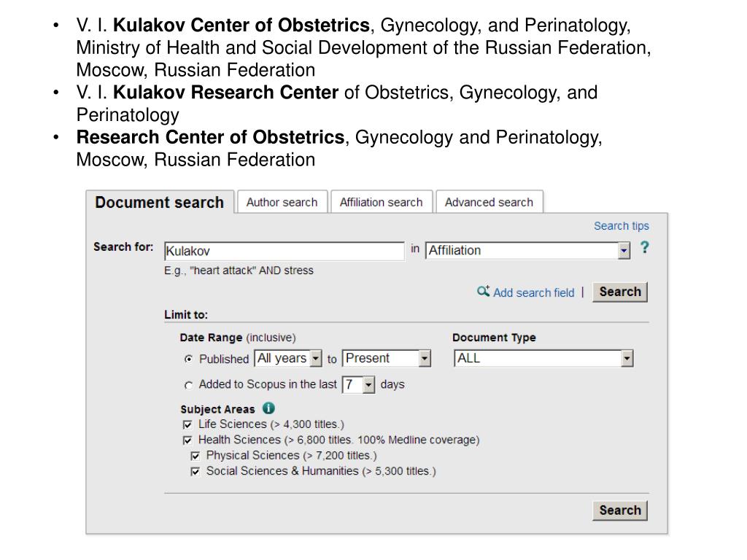Expand the All years start-date dropdown
747x560 pixels.
pyautogui.click(x=288, y=358)
